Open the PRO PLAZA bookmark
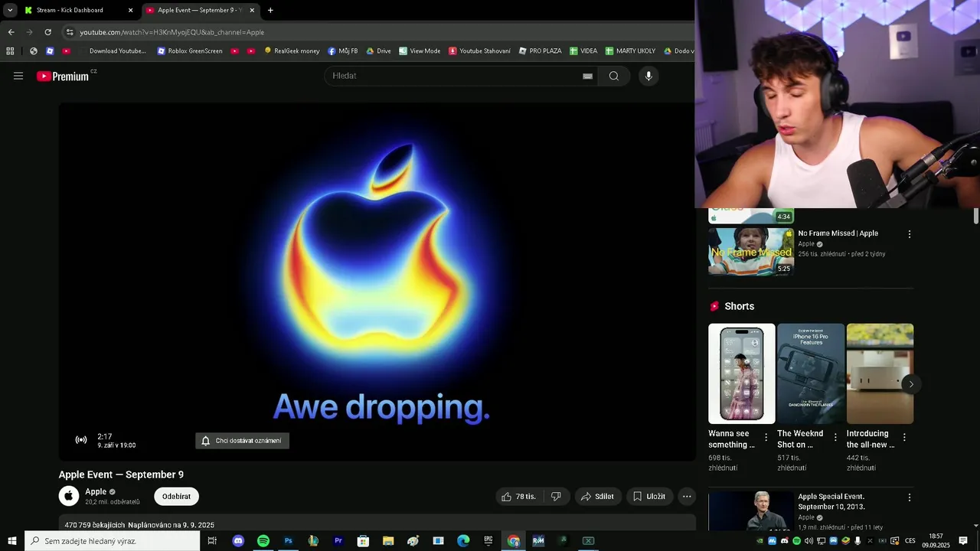The image size is (980, 551). [540, 51]
